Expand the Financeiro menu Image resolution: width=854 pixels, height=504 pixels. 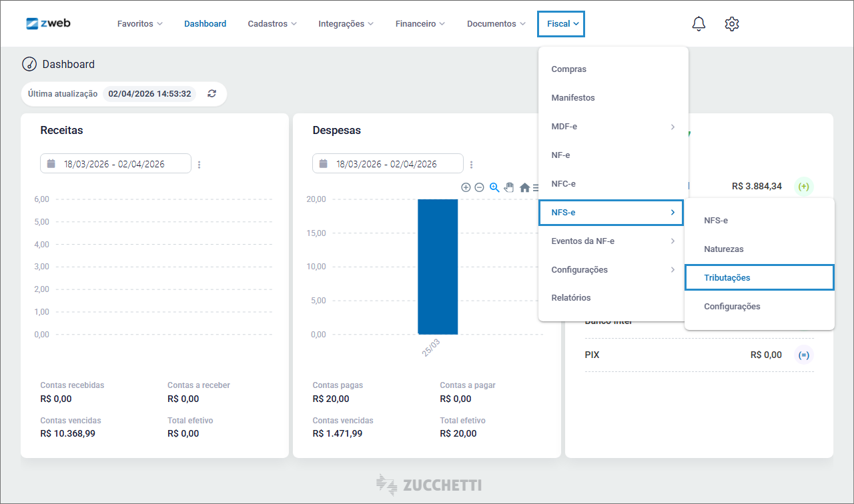[x=420, y=24]
